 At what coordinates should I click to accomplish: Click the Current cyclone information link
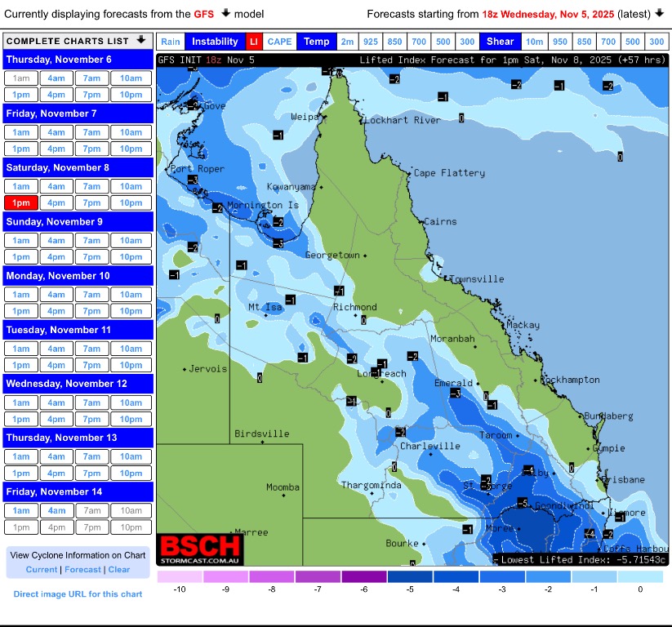tap(42, 570)
